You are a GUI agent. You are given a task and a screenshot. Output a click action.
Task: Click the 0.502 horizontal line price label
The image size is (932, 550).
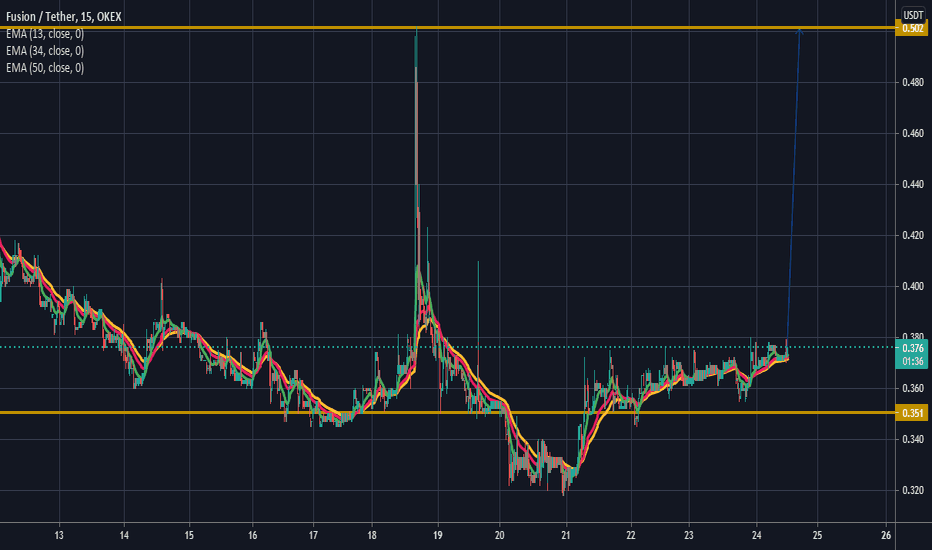(911, 28)
